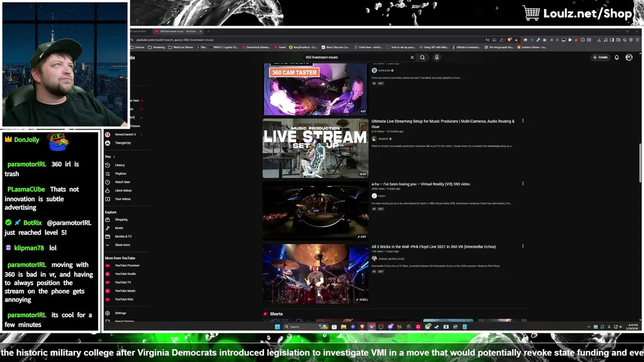This screenshot has width=644, height=362.
Task: Clear the YouTube search box with X
Action: 412,57
